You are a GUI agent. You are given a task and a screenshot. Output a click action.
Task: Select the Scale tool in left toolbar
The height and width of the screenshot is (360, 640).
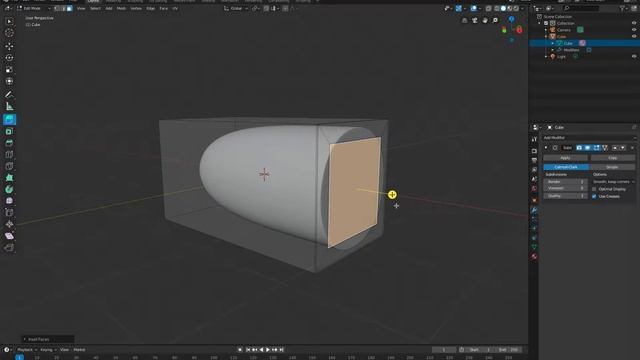9,70
